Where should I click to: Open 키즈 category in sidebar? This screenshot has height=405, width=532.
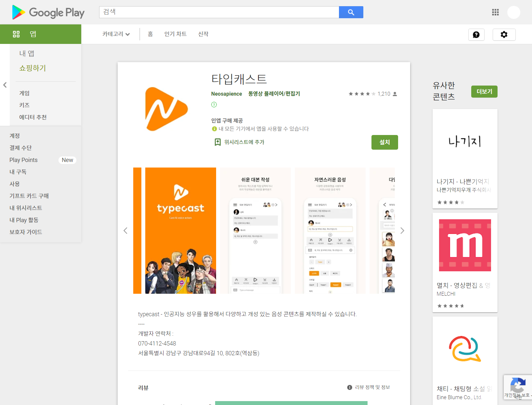(x=24, y=105)
